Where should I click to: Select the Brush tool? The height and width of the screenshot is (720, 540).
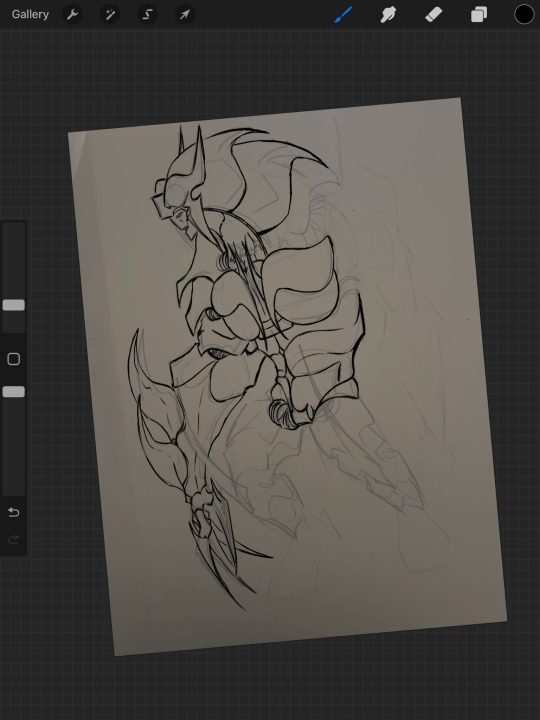[x=343, y=15]
